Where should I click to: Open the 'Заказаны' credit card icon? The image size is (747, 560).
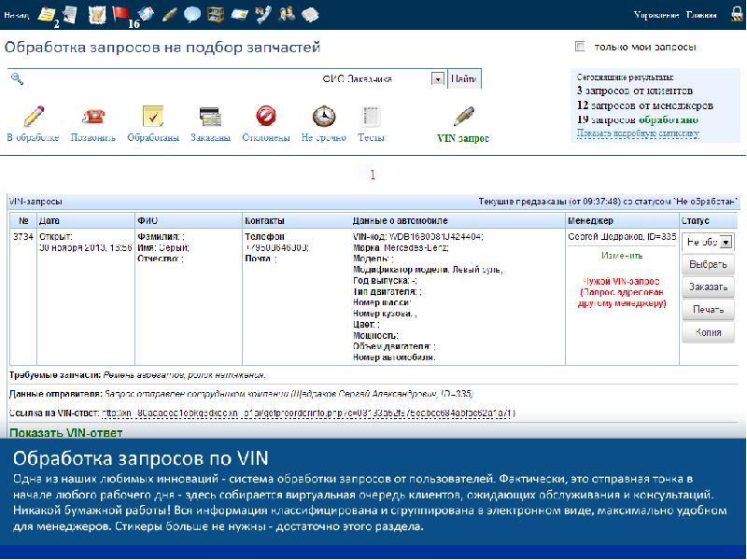click(x=210, y=117)
